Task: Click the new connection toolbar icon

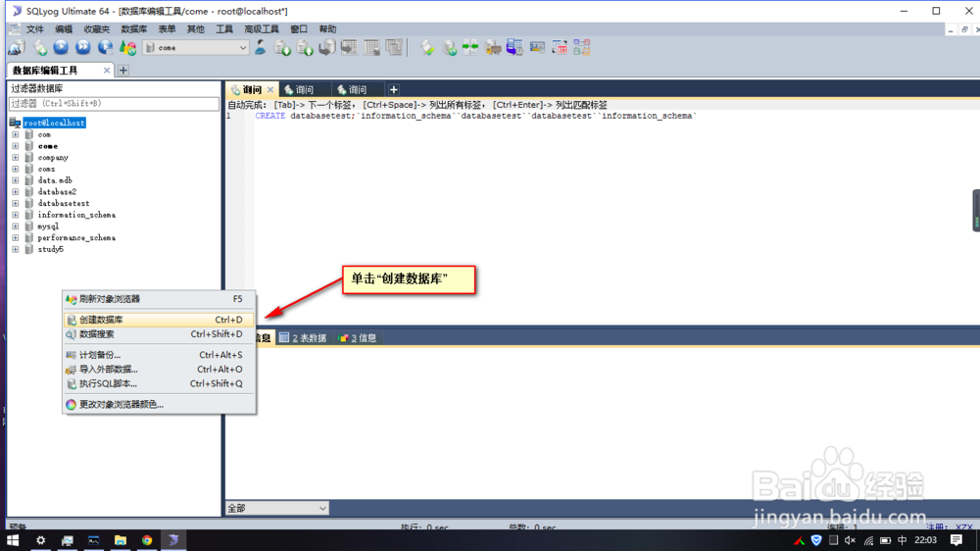Action: click(x=17, y=47)
